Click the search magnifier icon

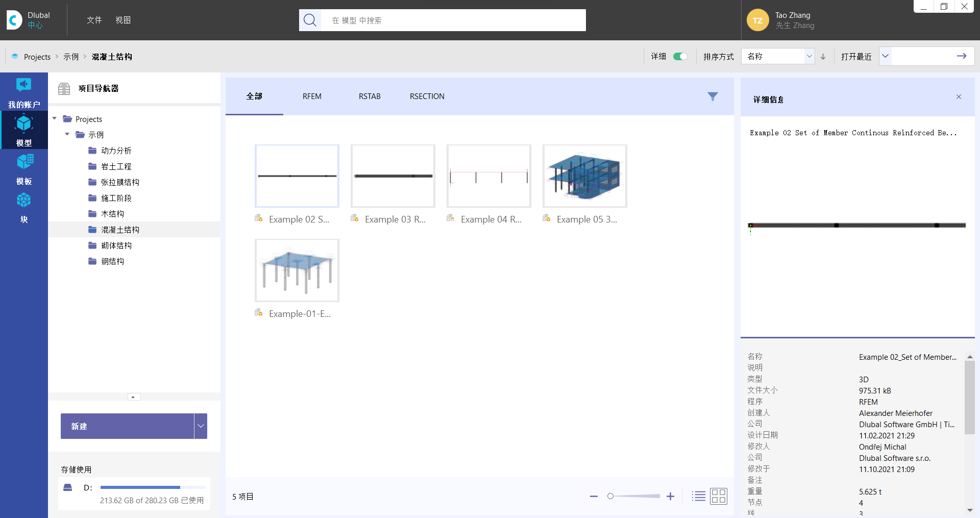pyautogui.click(x=310, y=20)
